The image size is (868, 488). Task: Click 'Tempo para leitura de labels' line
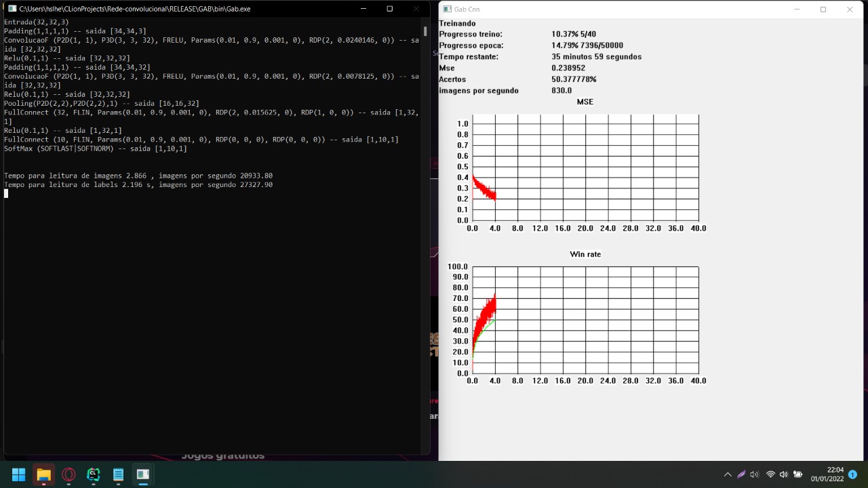coord(138,184)
